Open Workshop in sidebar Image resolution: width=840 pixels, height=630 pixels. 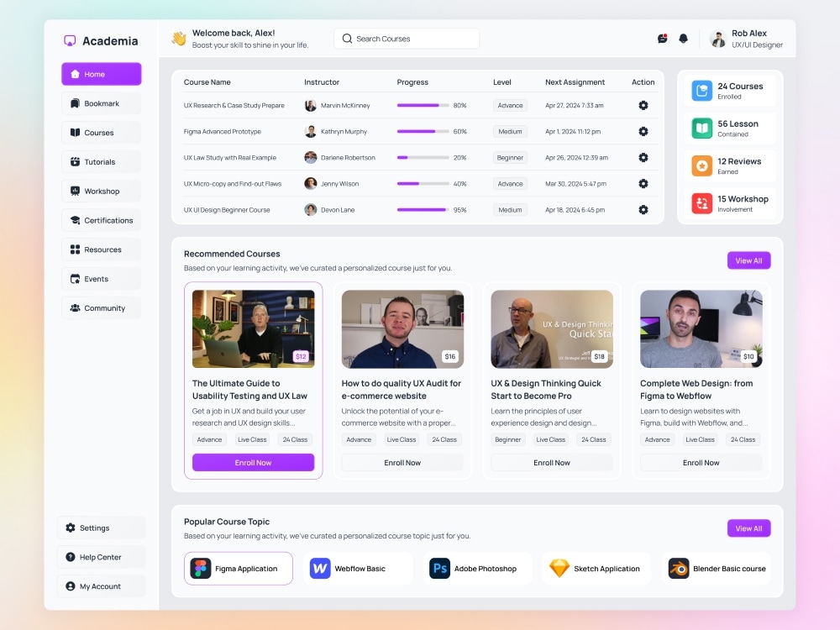[x=102, y=192]
